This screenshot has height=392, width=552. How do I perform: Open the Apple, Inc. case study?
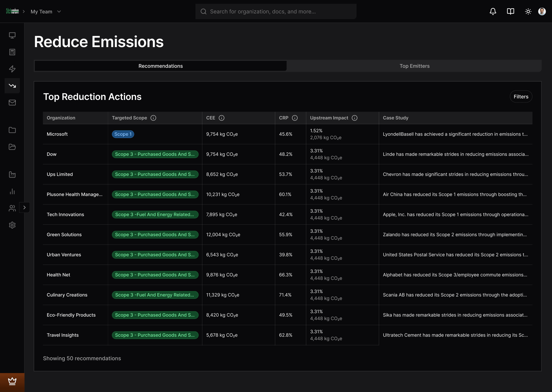(456, 215)
